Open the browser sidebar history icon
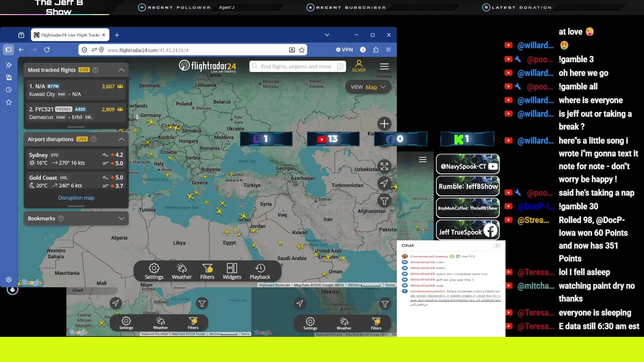 (9, 90)
